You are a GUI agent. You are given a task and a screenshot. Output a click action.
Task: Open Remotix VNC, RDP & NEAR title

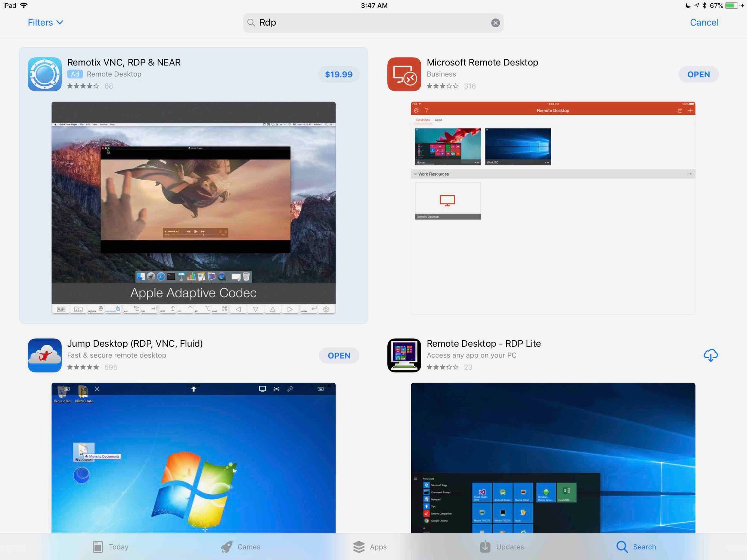pos(124,62)
